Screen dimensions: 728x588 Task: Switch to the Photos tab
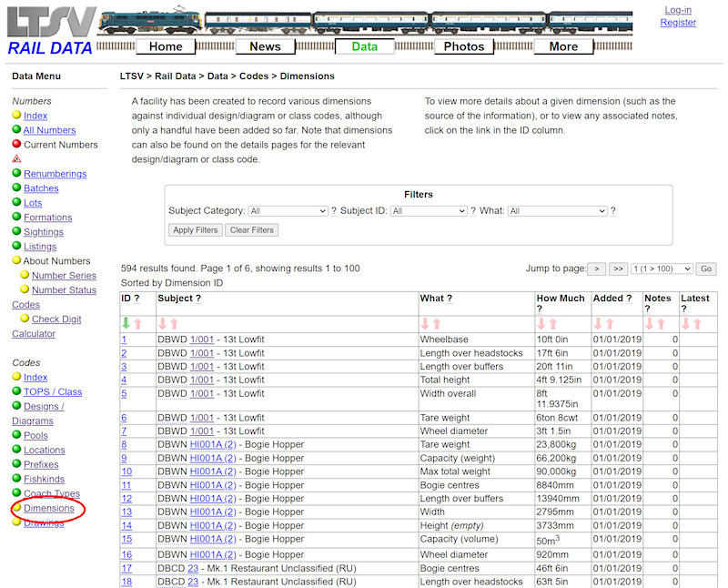(464, 46)
